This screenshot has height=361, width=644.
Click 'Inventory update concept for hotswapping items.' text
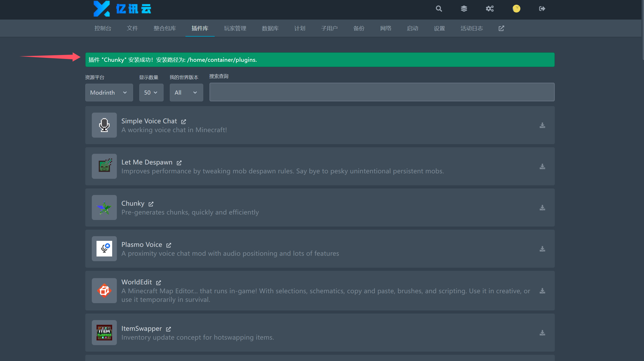197,338
